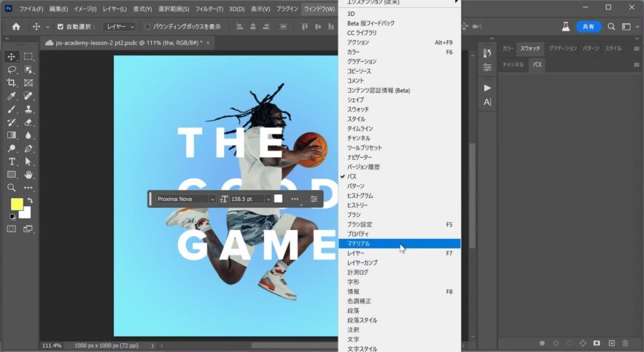The width and height of the screenshot is (644, 352).
Task: Click the blue 共有 share button
Action: click(x=588, y=27)
